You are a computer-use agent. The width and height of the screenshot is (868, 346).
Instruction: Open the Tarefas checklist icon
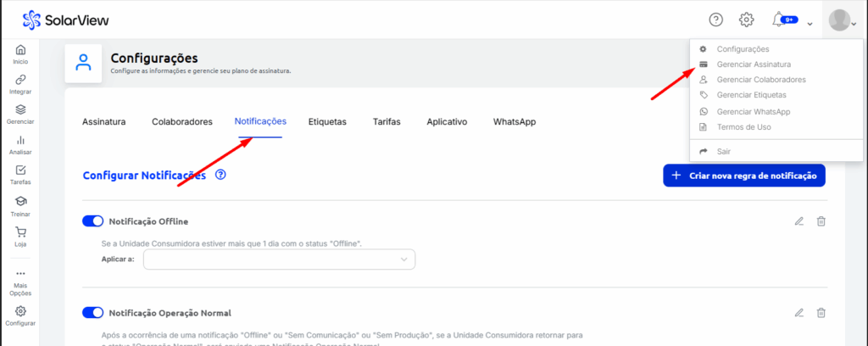click(x=20, y=170)
